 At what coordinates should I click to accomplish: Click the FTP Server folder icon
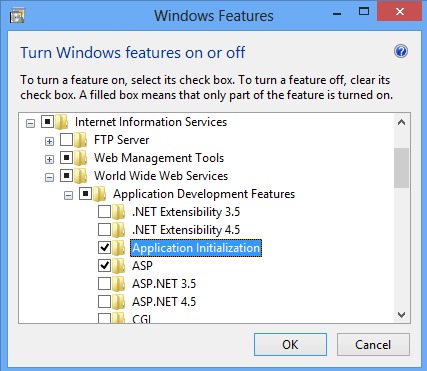click(x=81, y=140)
